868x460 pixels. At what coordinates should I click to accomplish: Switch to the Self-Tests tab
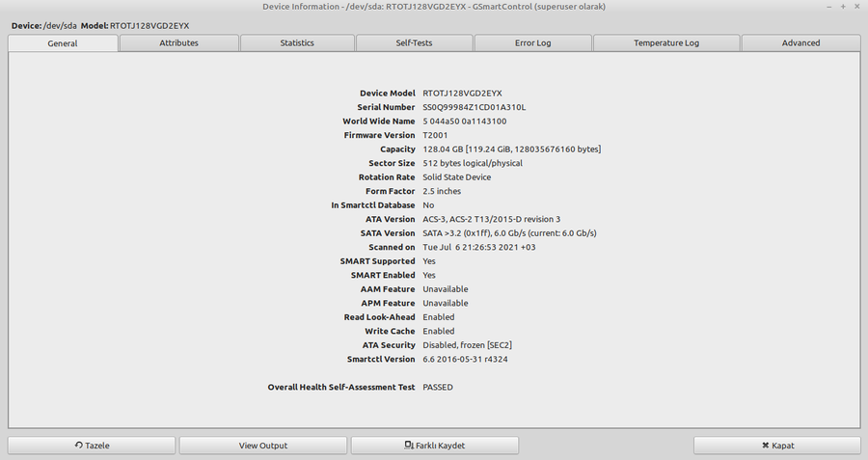tap(414, 42)
